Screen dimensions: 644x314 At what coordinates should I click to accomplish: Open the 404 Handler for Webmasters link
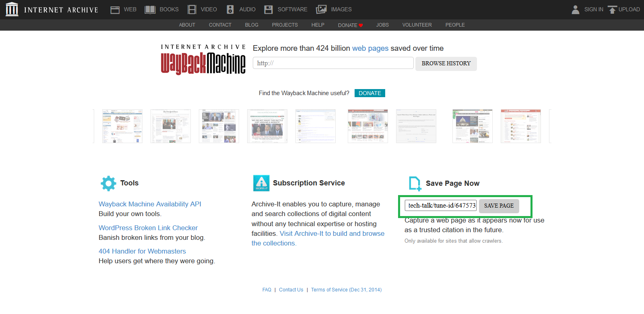click(142, 252)
